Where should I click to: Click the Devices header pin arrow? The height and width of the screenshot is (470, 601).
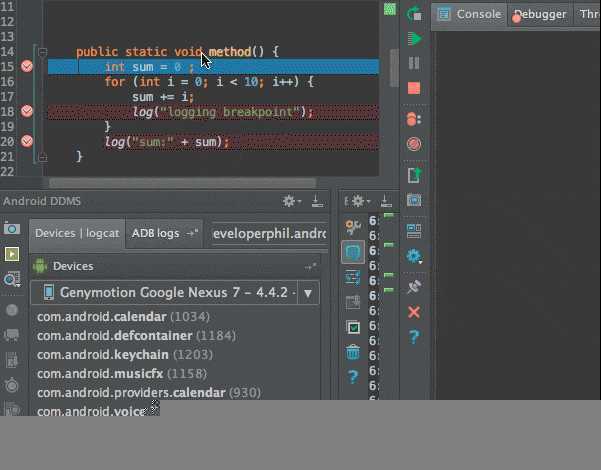(x=311, y=266)
